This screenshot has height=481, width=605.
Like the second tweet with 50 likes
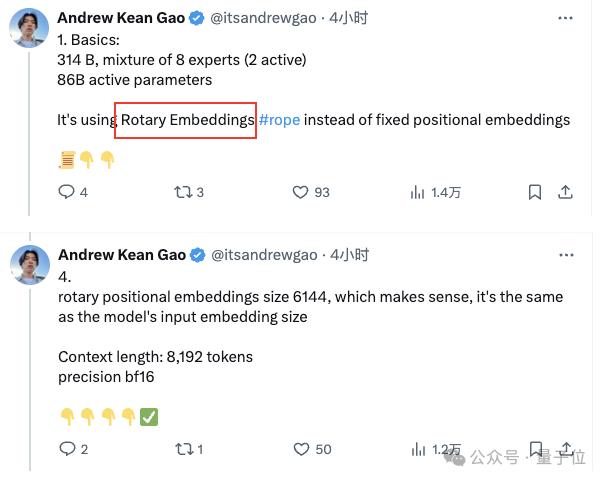click(x=300, y=449)
